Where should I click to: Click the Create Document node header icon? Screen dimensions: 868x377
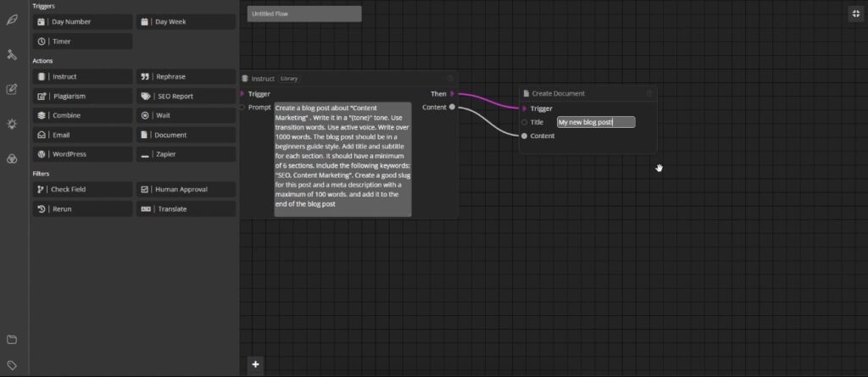[526, 93]
